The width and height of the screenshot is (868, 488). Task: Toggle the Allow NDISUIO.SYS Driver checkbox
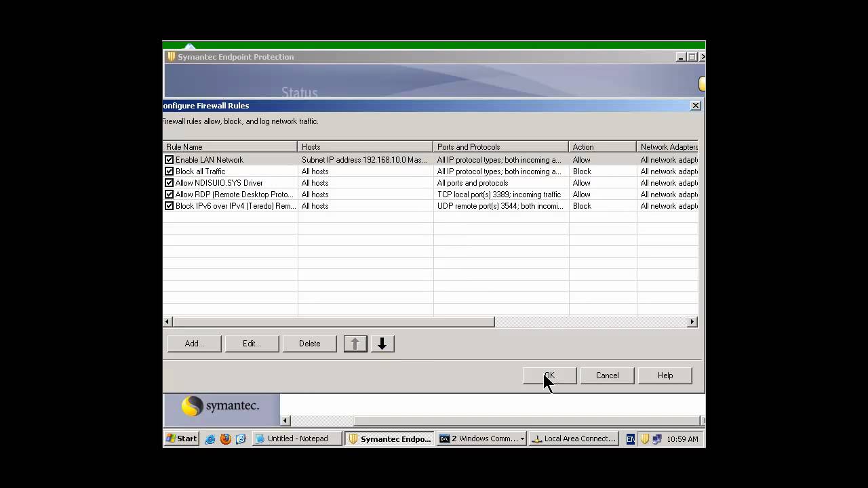click(170, 183)
